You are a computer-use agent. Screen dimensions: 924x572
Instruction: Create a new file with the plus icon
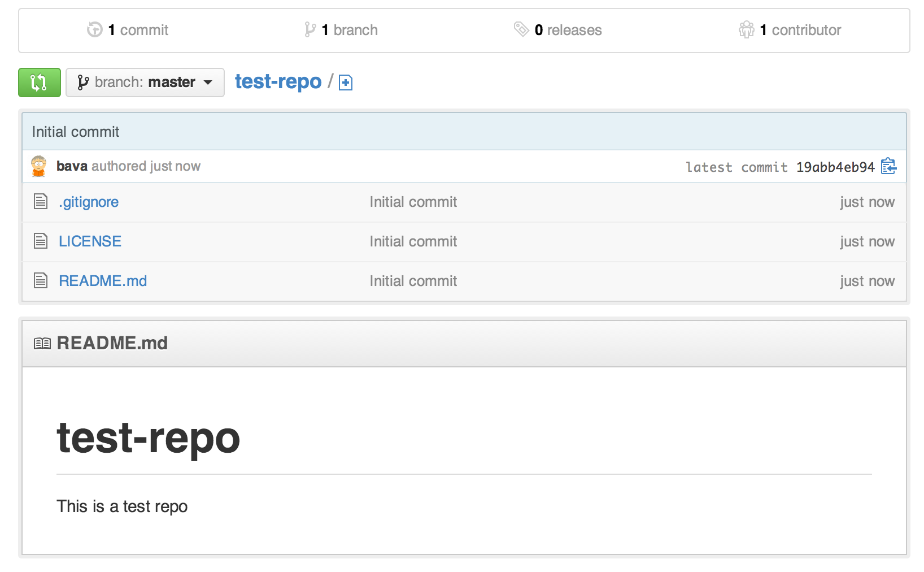[346, 83]
